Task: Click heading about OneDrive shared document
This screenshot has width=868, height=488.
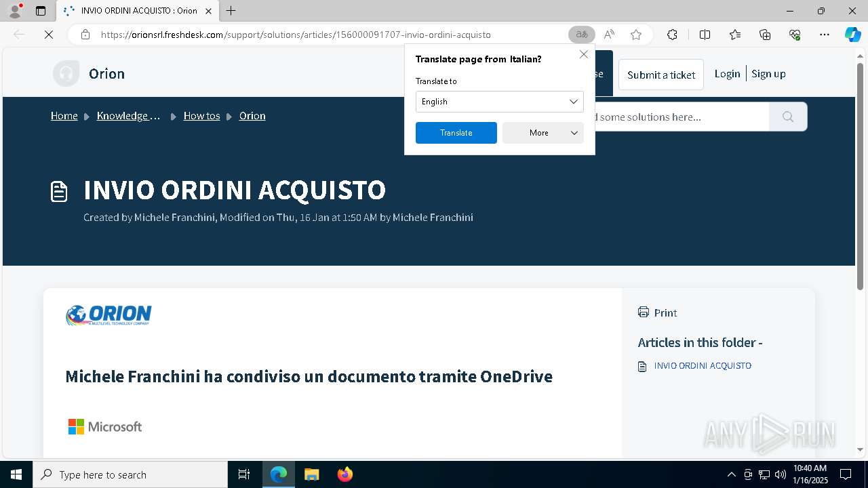Action: [x=309, y=376]
